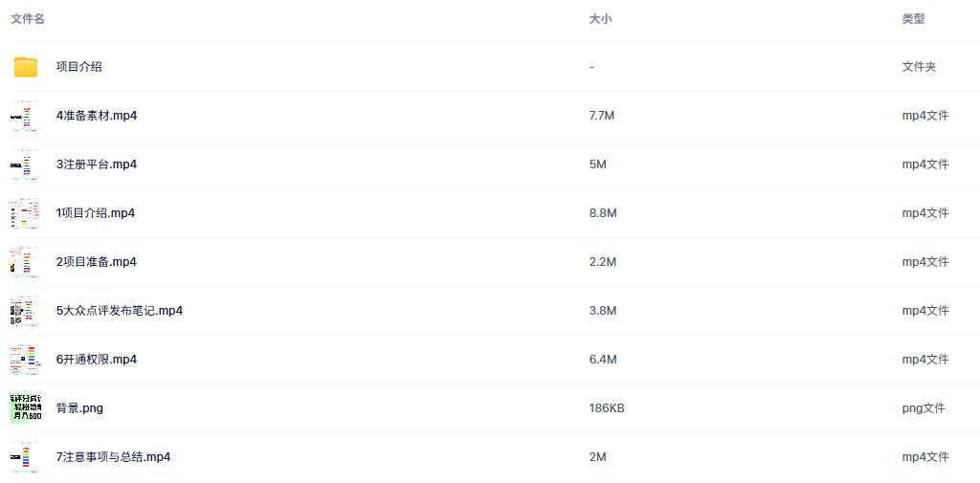Open the 1项目介绍.mp4 video file
The image size is (980, 483).
click(96, 213)
